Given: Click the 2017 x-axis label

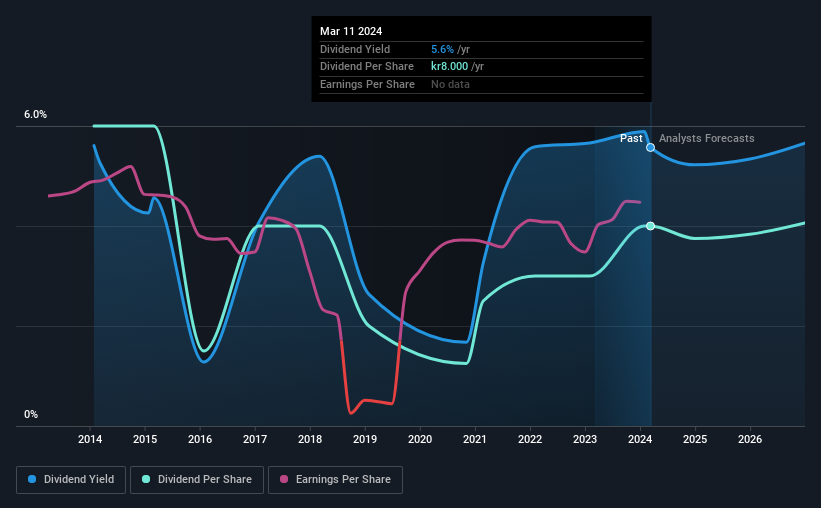Looking at the screenshot, I should tap(255, 439).
